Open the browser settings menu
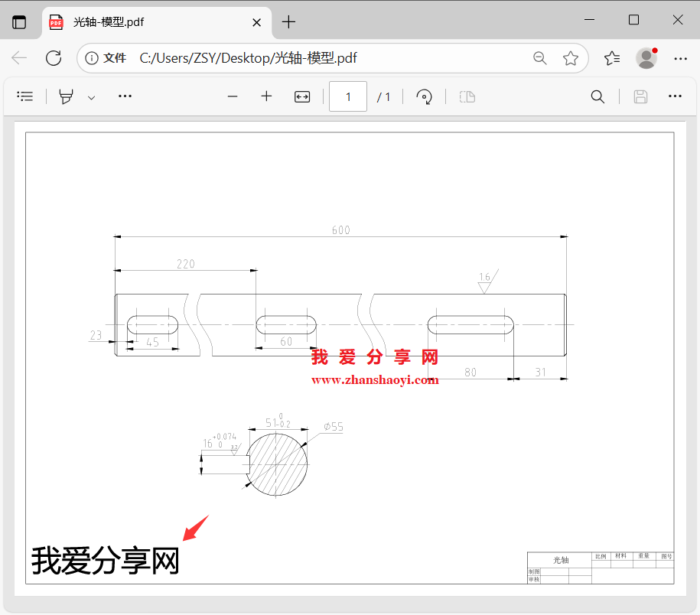 (681, 57)
